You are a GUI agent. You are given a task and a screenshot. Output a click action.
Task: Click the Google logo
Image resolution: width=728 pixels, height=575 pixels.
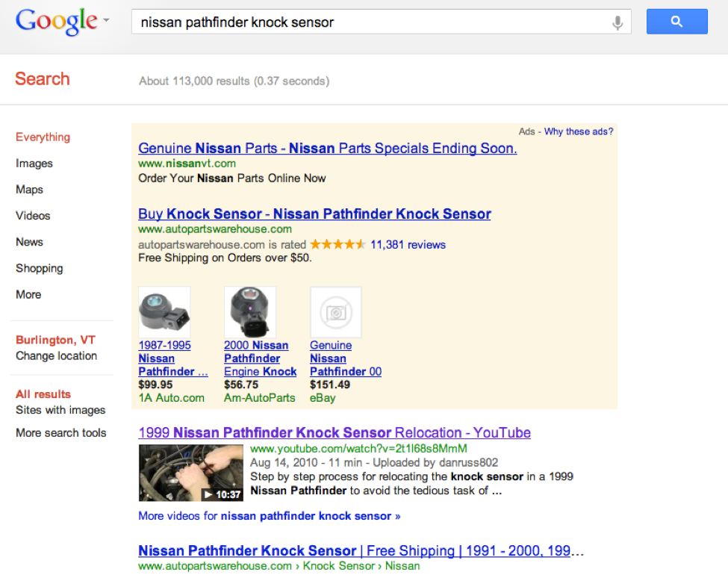(x=56, y=22)
